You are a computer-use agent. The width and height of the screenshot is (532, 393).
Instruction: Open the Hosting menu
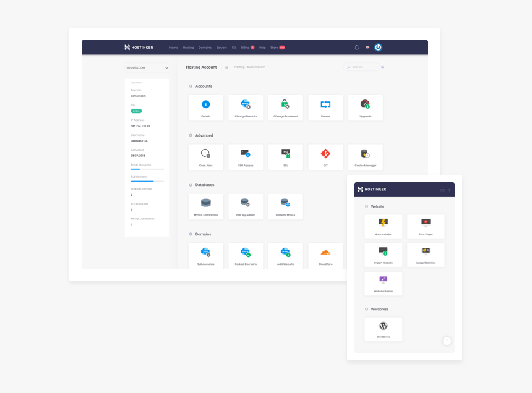[188, 48]
